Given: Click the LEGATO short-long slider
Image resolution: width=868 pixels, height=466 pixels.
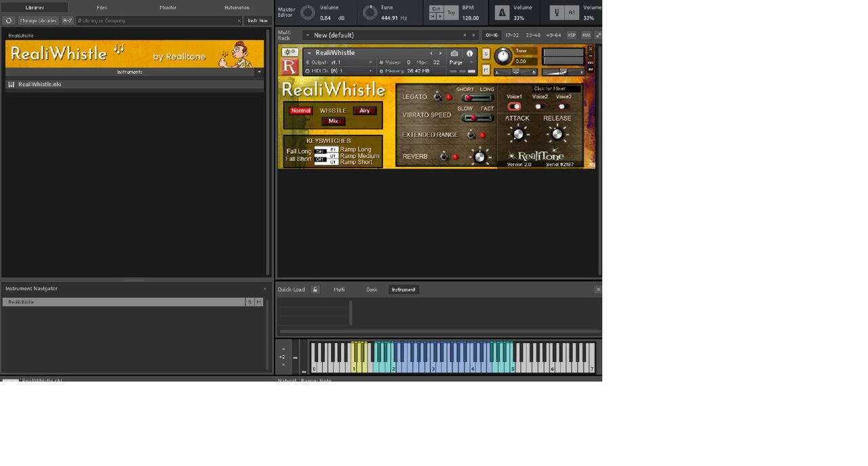Looking at the screenshot, I should (477, 98).
